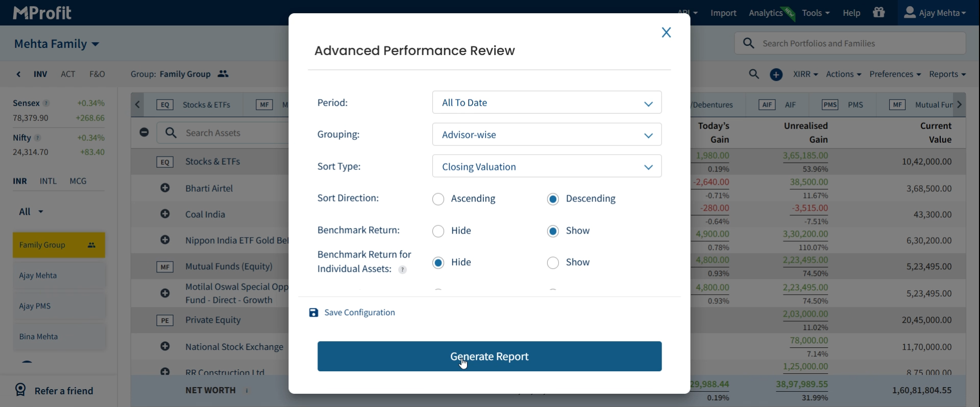Image resolution: width=980 pixels, height=407 pixels.
Task: Click the magnifier search icon near XIRR
Action: point(754,74)
